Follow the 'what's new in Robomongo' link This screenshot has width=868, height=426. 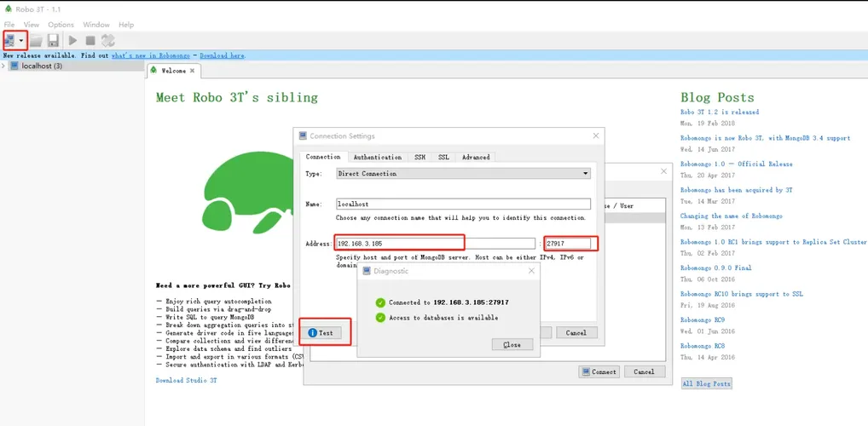click(151, 56)
